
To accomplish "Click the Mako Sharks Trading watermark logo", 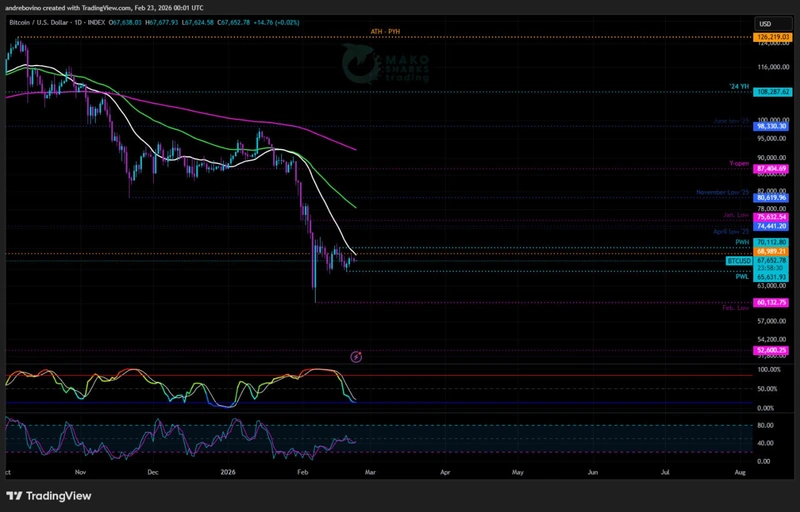I will click(x=385, y=64).
